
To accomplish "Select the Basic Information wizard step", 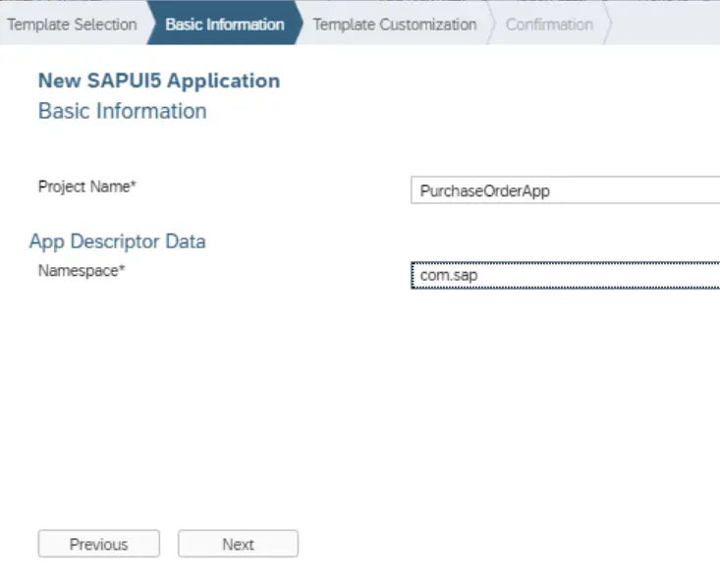I will tap(224, 25).
